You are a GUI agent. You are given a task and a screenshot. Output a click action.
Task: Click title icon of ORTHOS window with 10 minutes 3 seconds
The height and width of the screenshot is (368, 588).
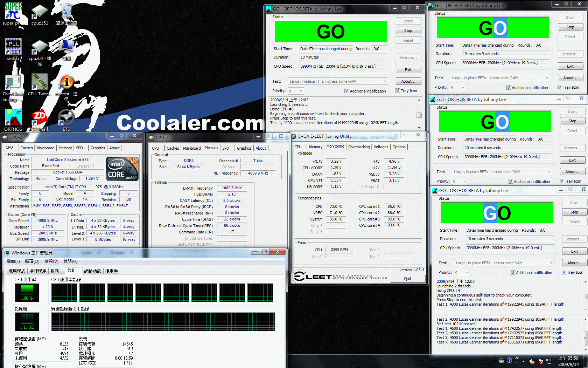435,191
